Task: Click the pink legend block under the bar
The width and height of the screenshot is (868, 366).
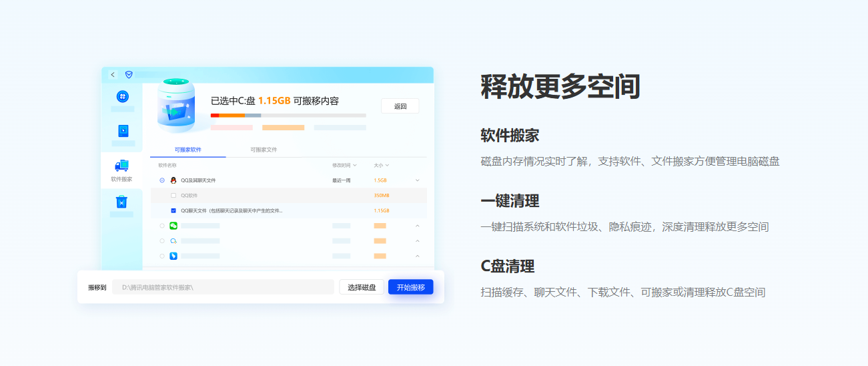Action: click(x=232, y=128)
